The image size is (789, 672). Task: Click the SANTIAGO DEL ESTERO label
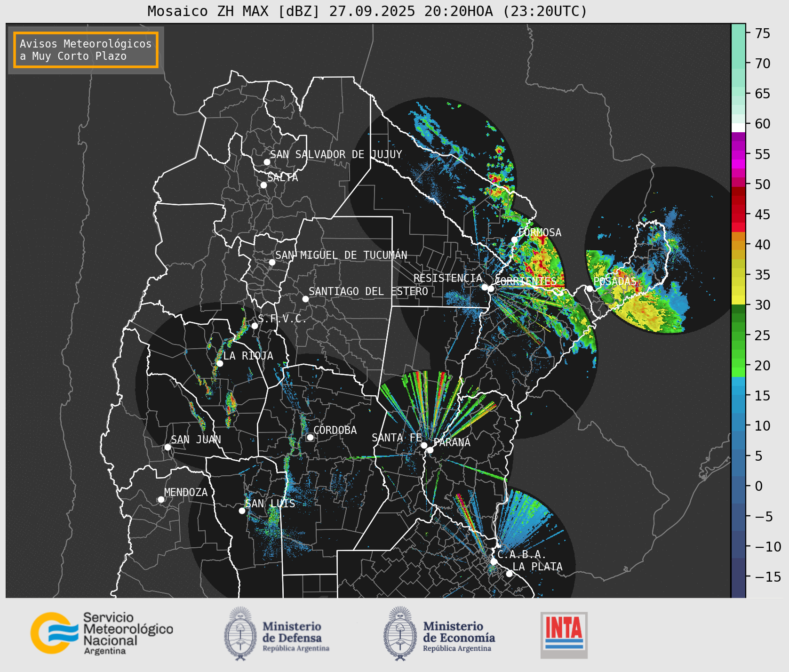[x=368, y=291]
